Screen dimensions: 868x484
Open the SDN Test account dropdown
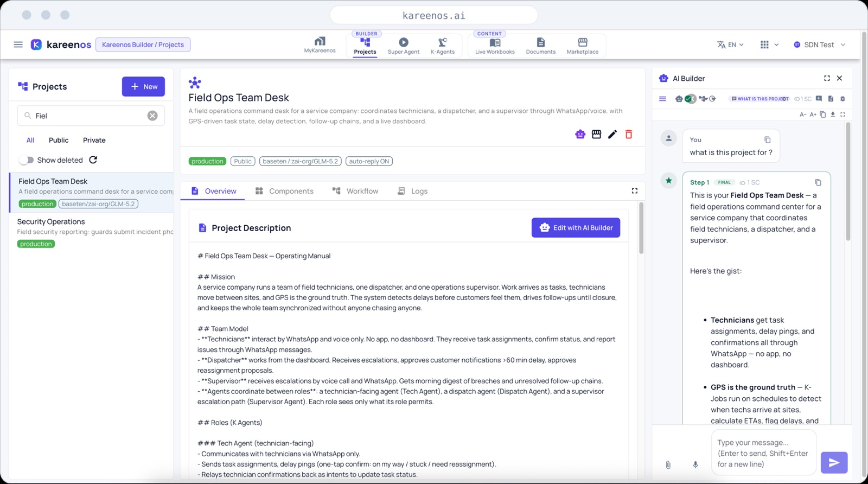[x=819, y=44]
